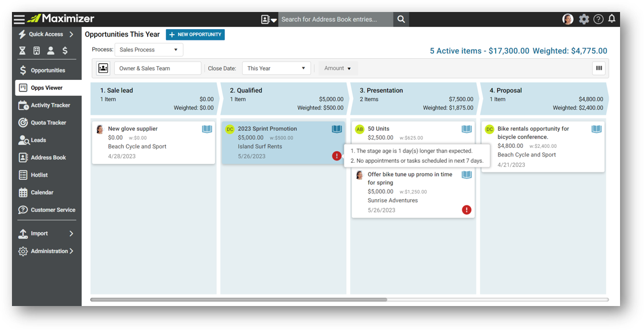Open the Address Book search type dropdown
Viewport: 644px width, 330px height.
tap(269, 19)
